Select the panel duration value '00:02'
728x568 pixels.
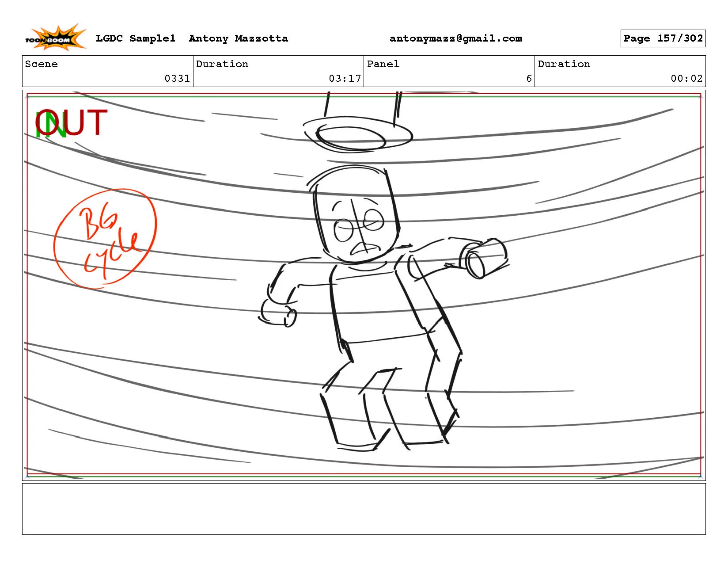point(687,79)
